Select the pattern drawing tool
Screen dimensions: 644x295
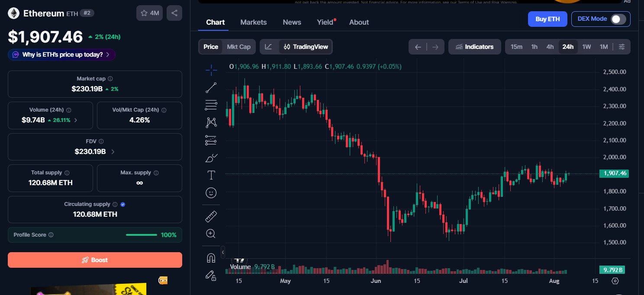[211, 122]
